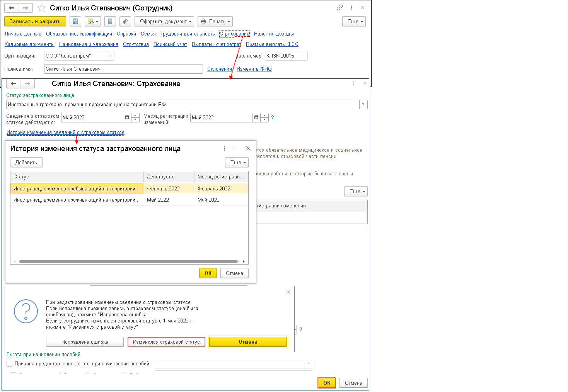Click printer Печать button

tap(215, 22)
